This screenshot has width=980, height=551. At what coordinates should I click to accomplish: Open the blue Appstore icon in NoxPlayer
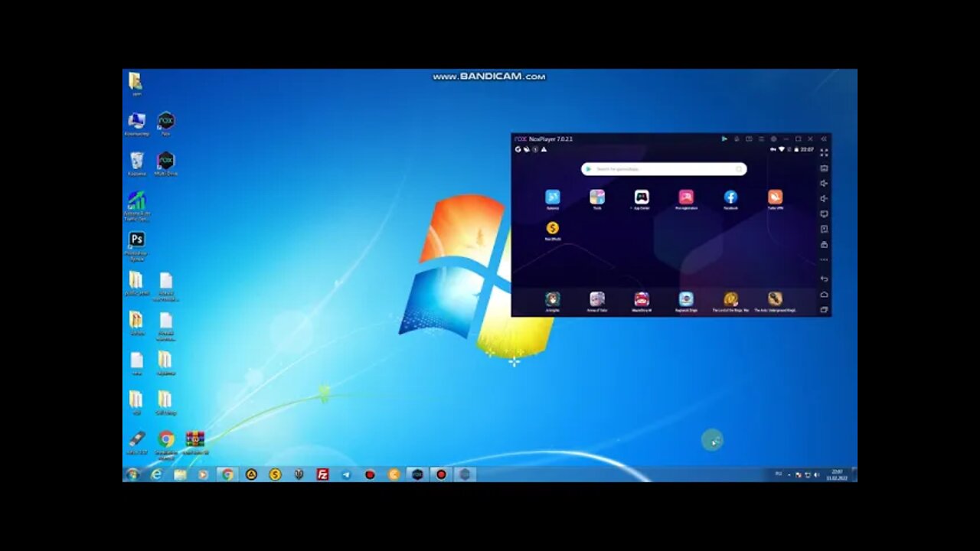click(x=552, y=197)
